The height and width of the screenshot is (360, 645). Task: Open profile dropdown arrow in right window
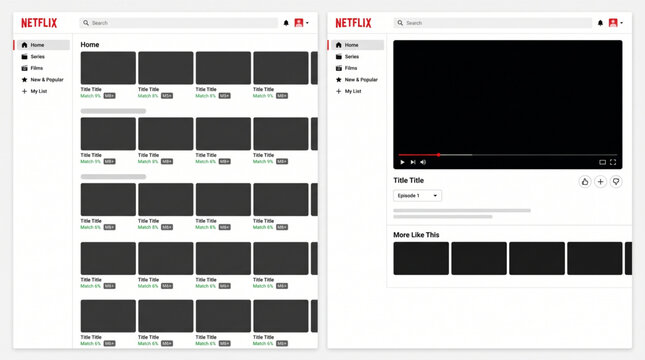point(622,23)
